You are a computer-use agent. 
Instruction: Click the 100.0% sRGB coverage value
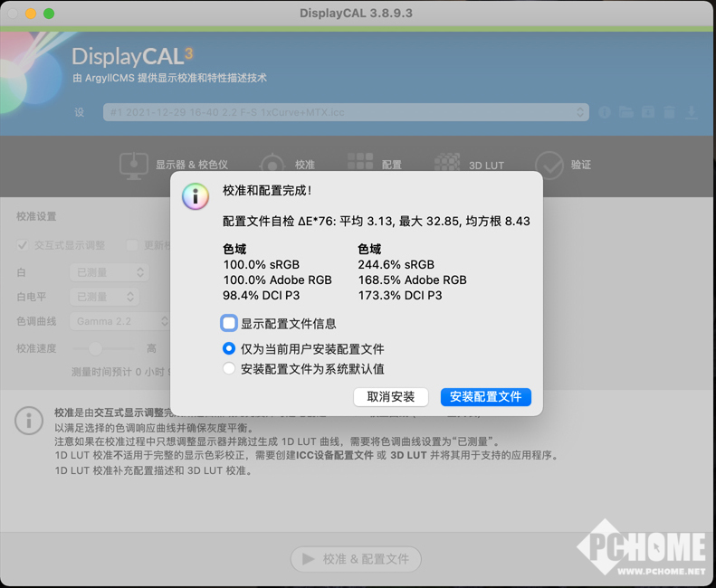262,265
